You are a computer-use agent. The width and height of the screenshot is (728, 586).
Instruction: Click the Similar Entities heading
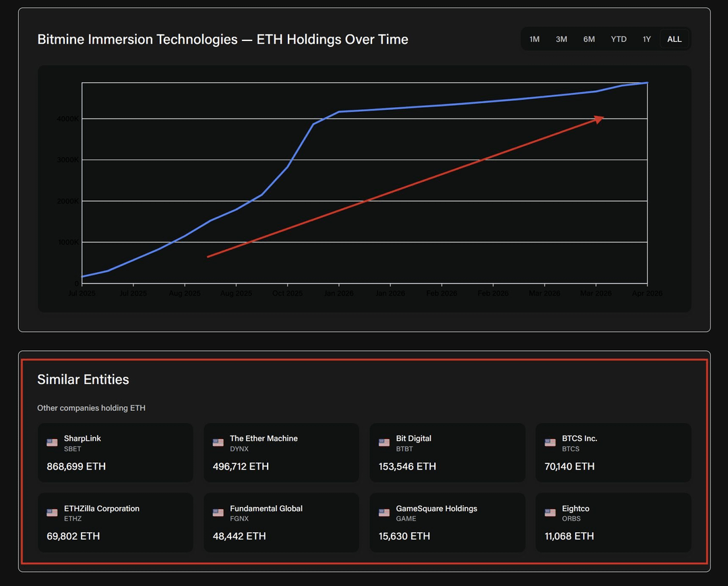coord(83,379)
